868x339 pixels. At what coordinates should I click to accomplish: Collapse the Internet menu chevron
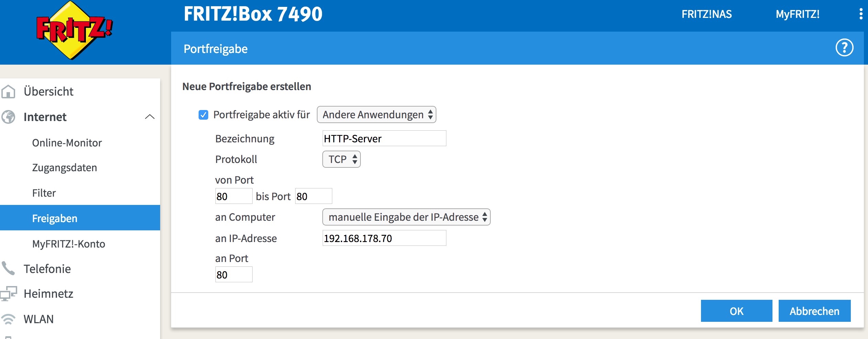[x=149, y=117]
